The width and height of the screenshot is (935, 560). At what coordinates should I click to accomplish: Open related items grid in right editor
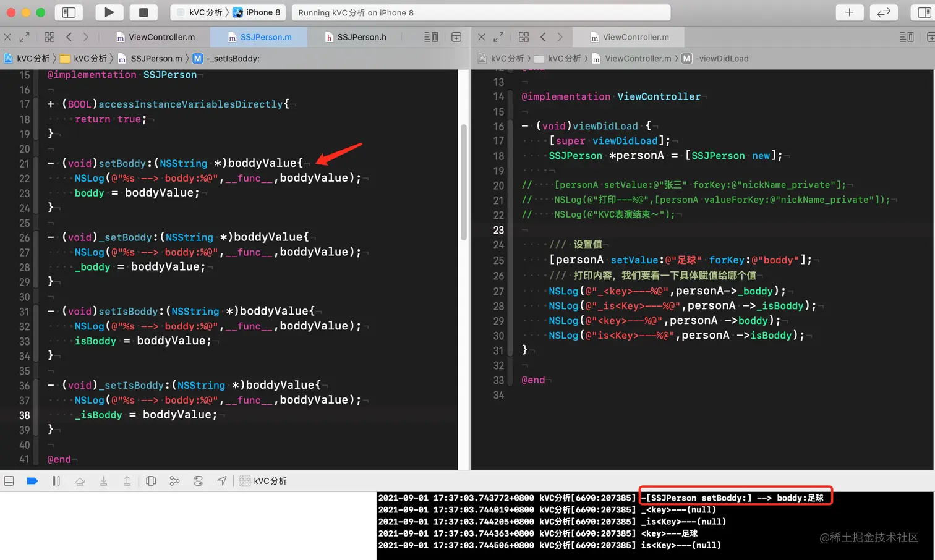point(524,37)
